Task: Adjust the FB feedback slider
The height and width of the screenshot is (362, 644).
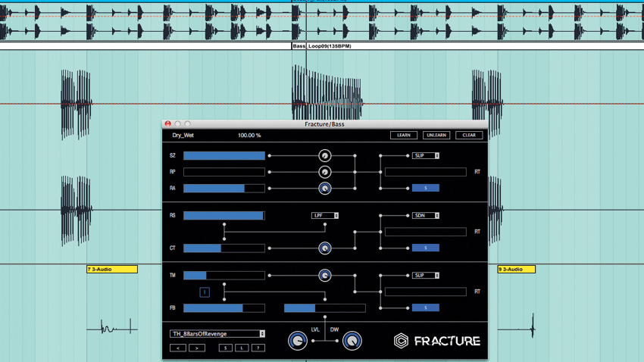Action: coord(224,307)
